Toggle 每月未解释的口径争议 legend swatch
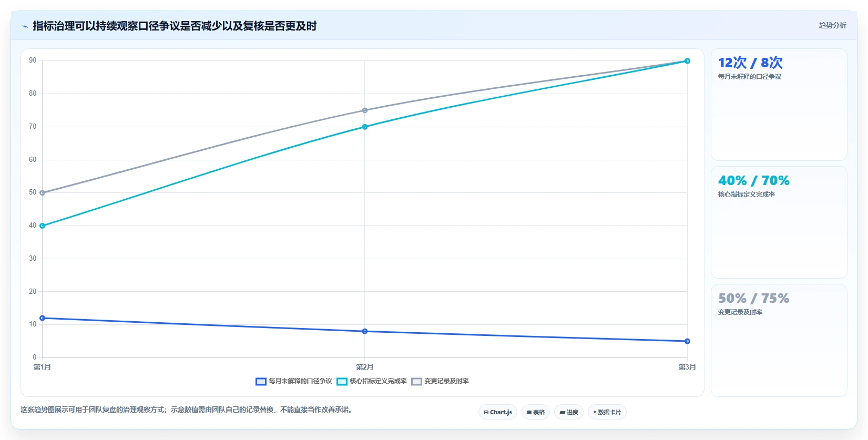 click(261, 382)
